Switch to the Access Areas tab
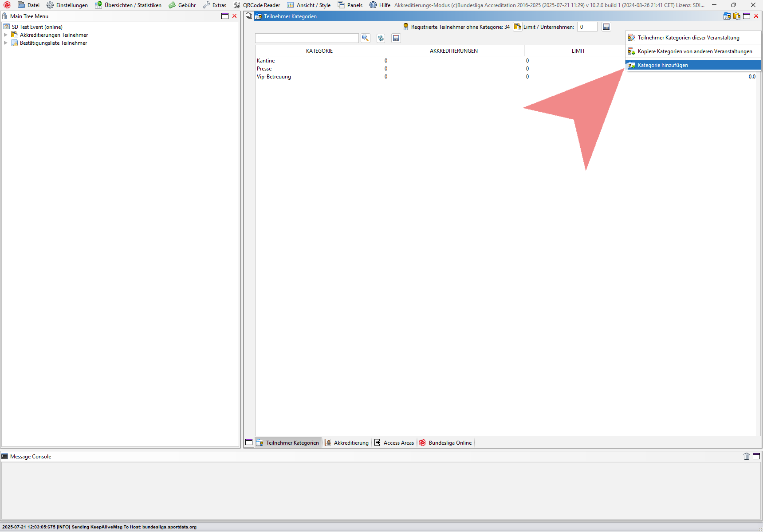The image size is (763, 532). pos(394,443)
